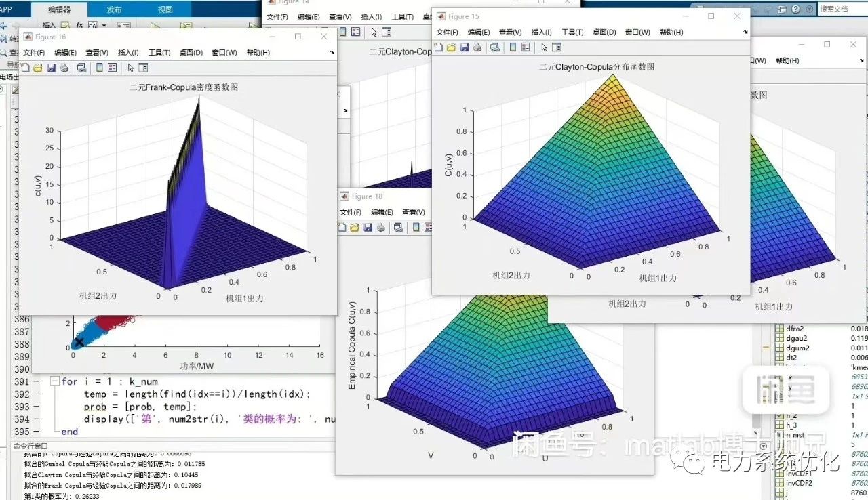Collapse the for loop code fold

[x=55, y=381]
